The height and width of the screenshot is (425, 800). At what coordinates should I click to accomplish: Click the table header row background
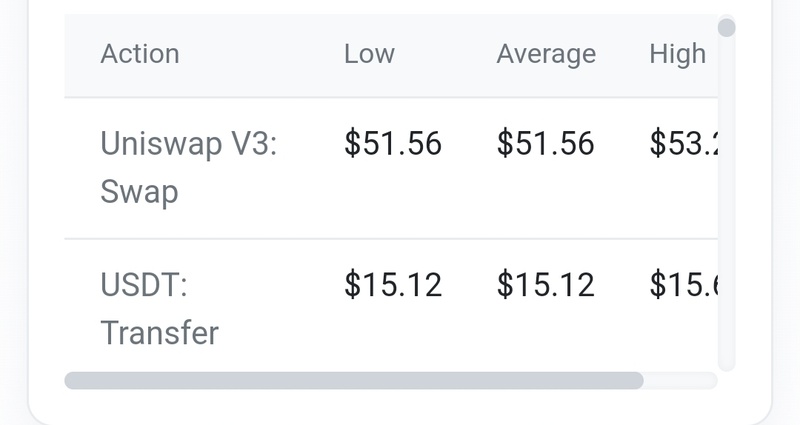point(391,56)
